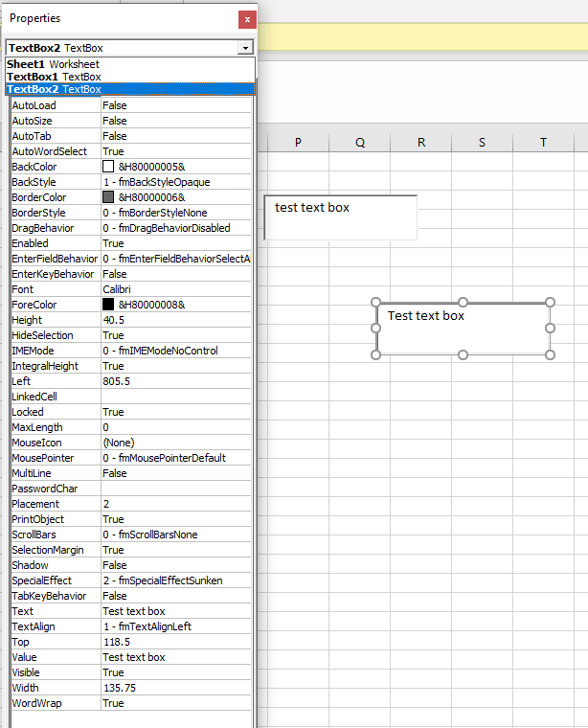This screenshot has height=728, width=588.
Task: Click the Locked property True value
Action: [176, 412]
